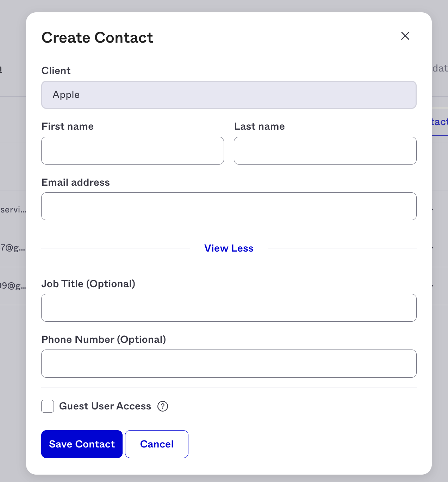448x482 pixels.
Task: Click the Create Contact heading
Action: (97, 38)
